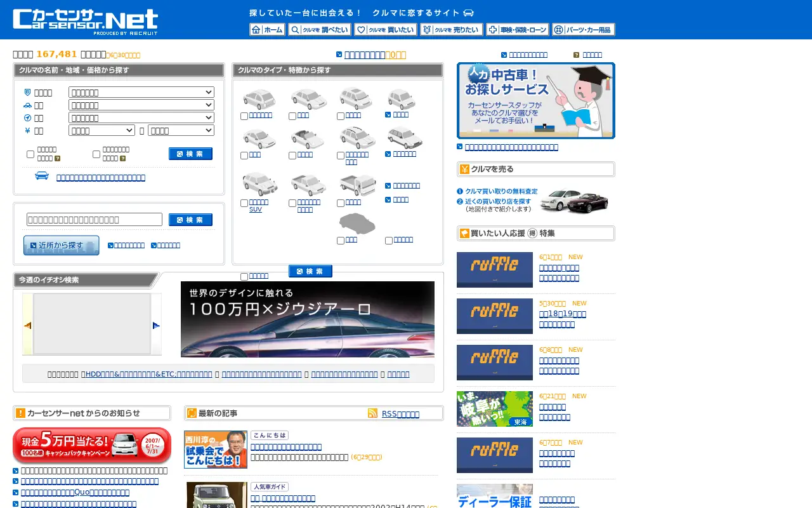The image size is (812, 508).
Task: Click the blue right arrow in 今週のイチオシ検索
Action: pos(156,326)
